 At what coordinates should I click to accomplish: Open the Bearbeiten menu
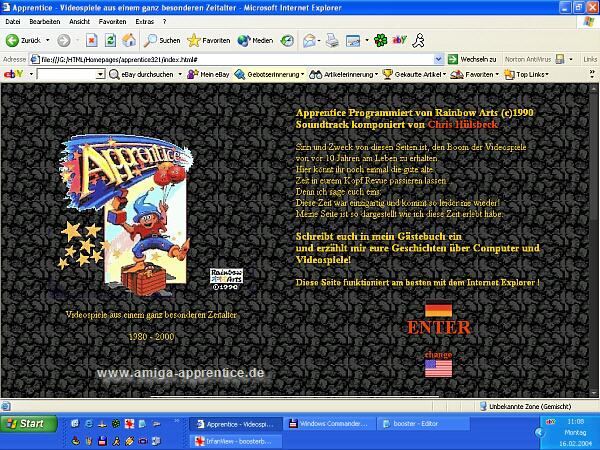45,22
